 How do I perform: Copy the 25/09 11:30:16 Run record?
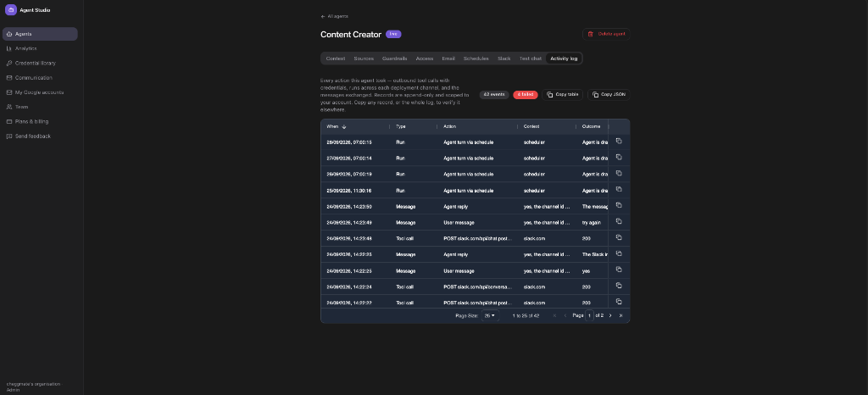point(619,189)
